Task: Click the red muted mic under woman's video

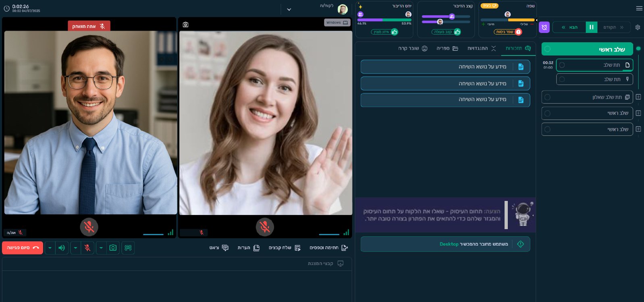Action: pos(265,227)
